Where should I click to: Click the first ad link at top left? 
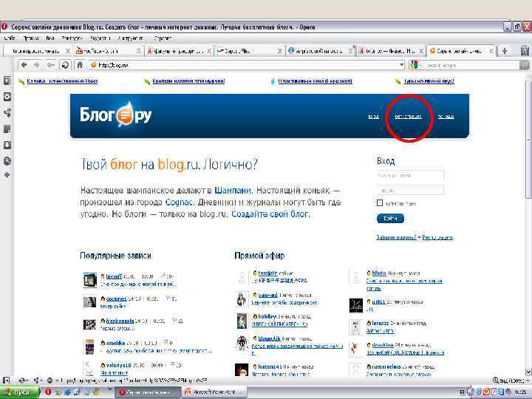click(x=62, y=81)
